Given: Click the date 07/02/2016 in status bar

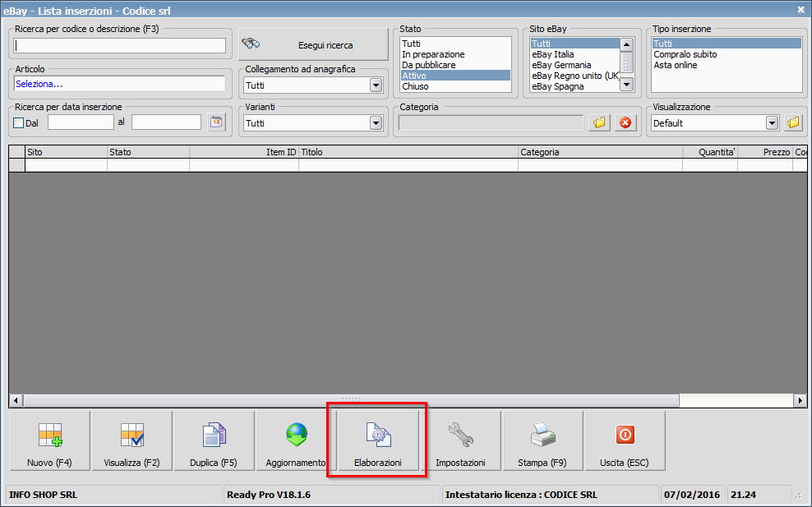Looking at the screenshot, I should click(692, 495).
